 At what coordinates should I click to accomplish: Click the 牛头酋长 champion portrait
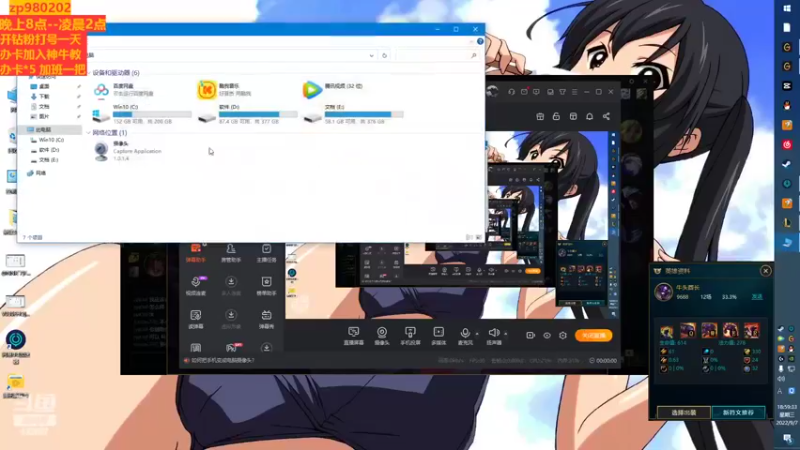point(663,292)
